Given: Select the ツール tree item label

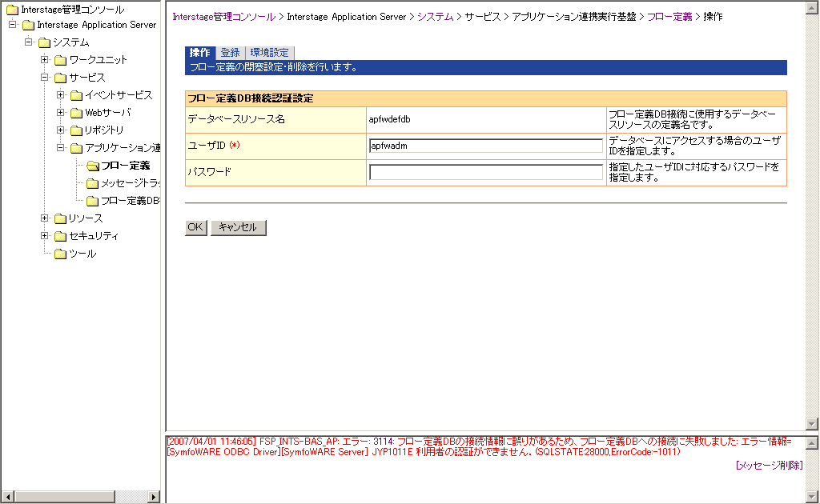Looking at the screenshot, I should (82, 254).
